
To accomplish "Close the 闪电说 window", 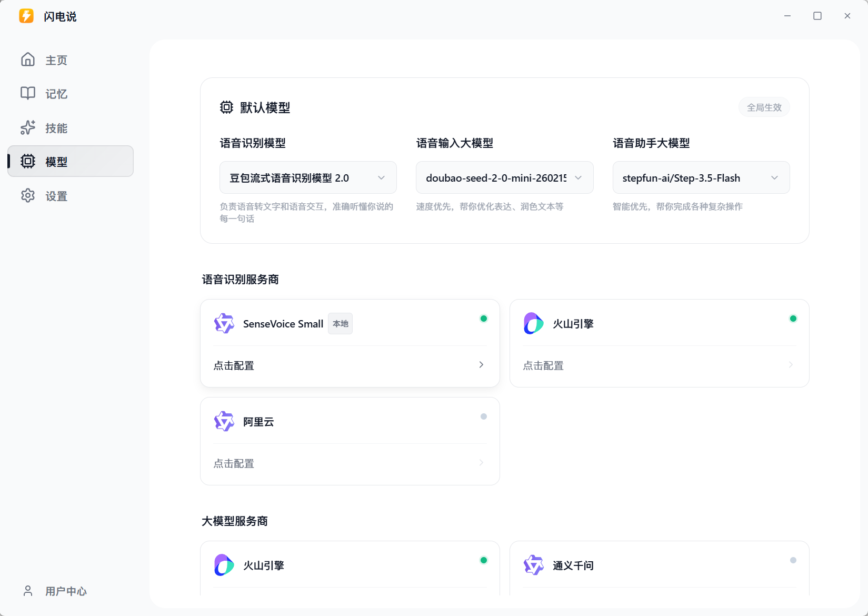I will click(847, 16).
